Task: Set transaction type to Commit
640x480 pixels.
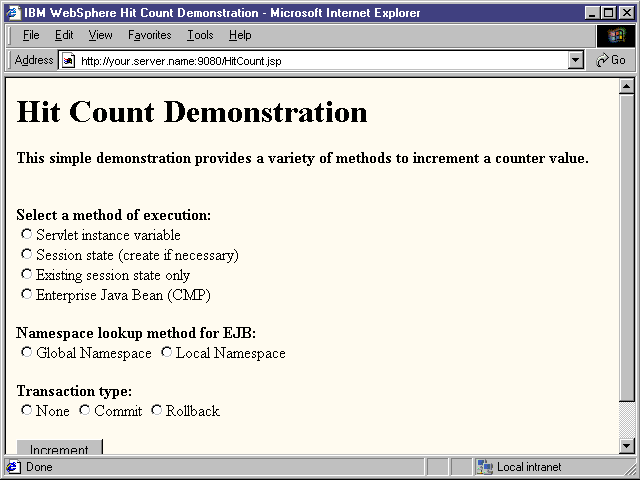Action: point(85,410)
